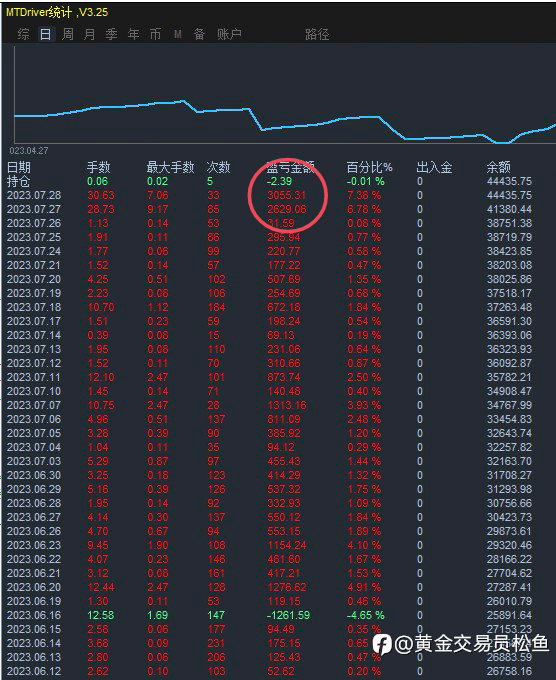Viewport: 556px width, 680px height.
Task: Select the 日 daily tab
Action: click(x=46, y=34)
